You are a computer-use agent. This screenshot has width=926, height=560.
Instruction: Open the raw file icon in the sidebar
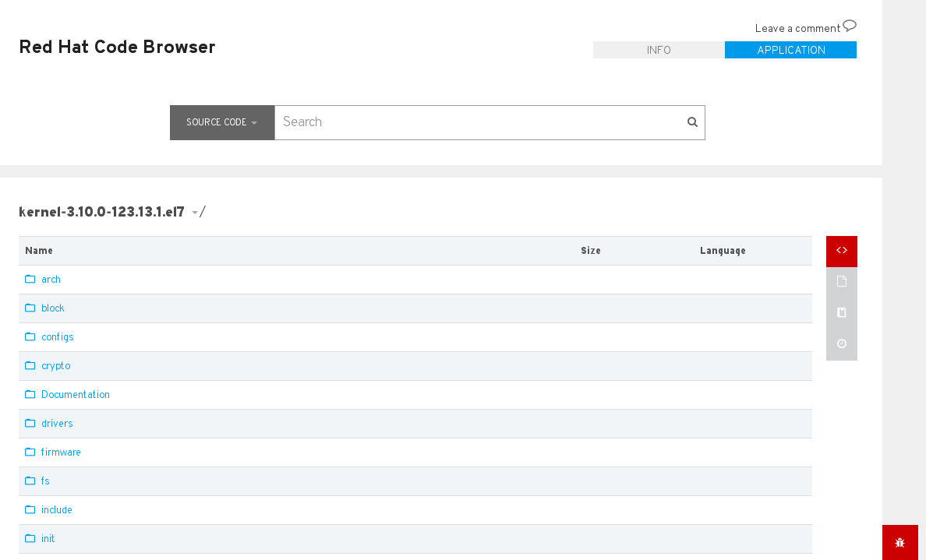[x=841, y=281]
